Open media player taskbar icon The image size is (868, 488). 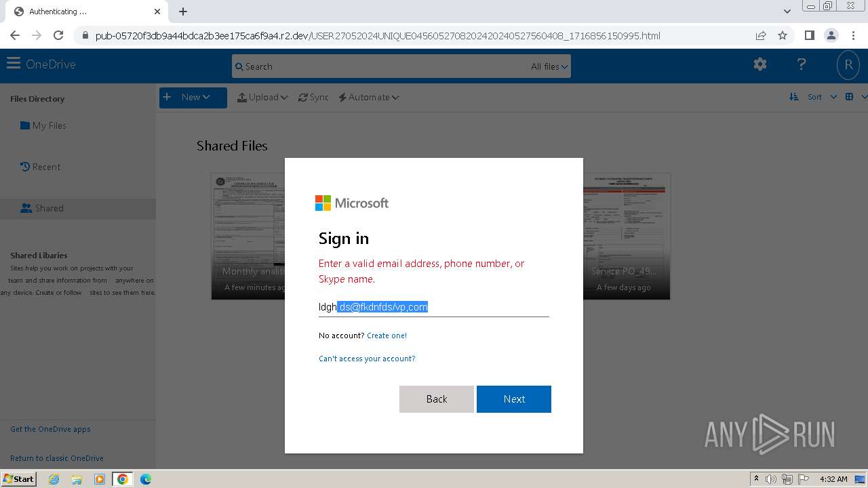pyautogui.click(x=100, y=479)
